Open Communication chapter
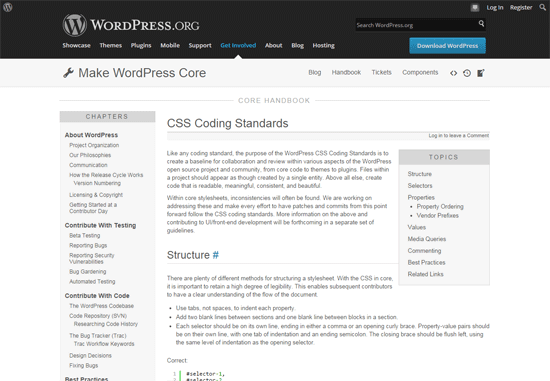 88,165
